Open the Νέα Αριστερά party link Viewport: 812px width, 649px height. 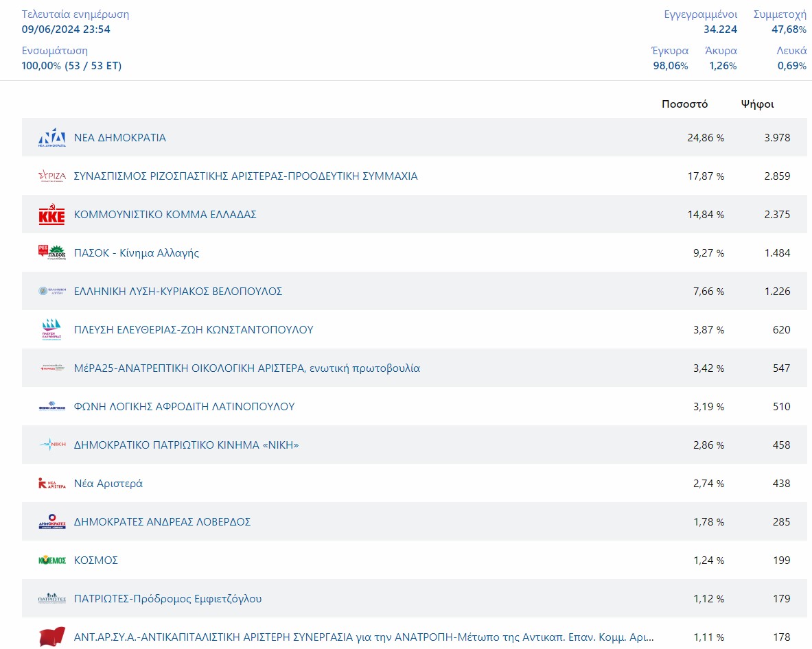point(108,484)
